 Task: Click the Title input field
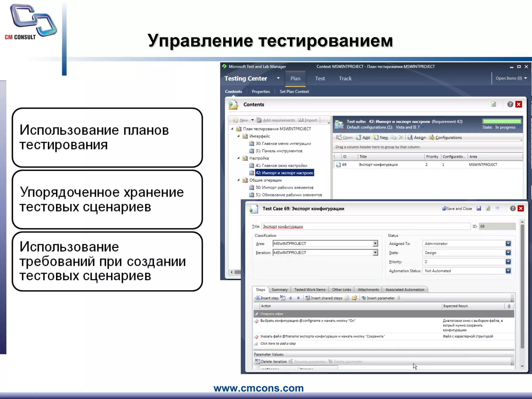click(366, 227)
